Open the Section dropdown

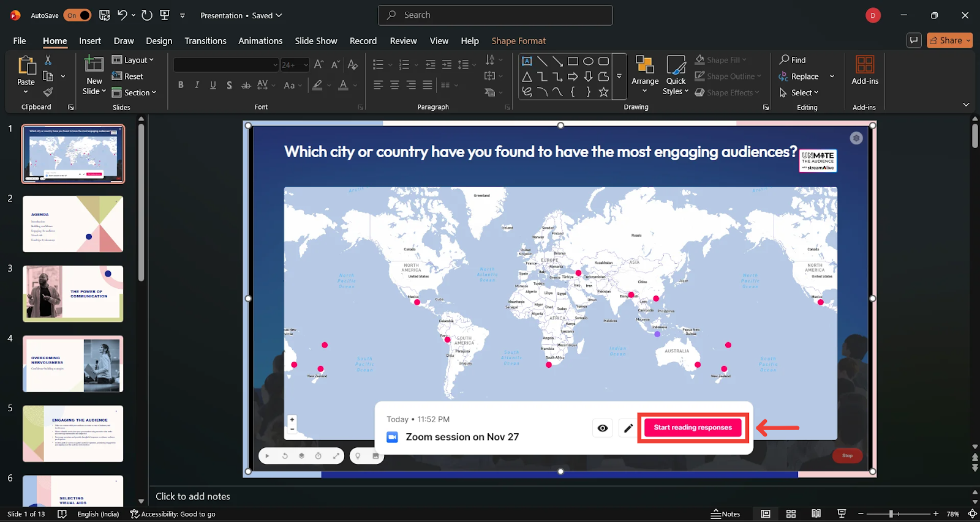coord(134,92)
